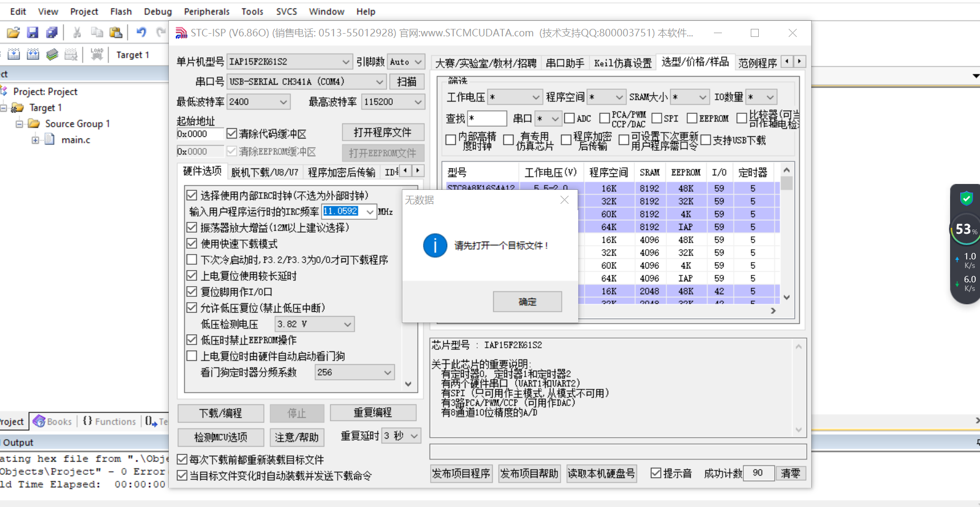Open the Flash menu in Keil
980x507 pixels.
[x=121, y=11]
